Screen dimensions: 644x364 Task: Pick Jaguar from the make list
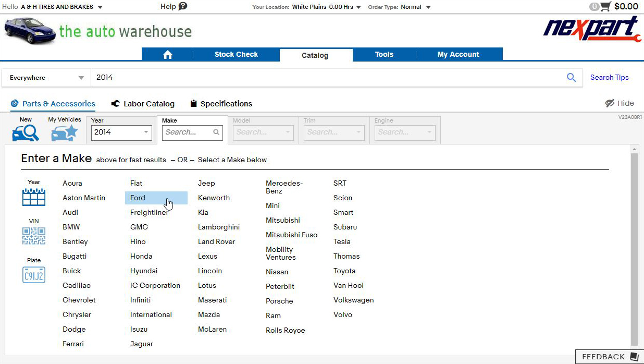pos(142,344)
